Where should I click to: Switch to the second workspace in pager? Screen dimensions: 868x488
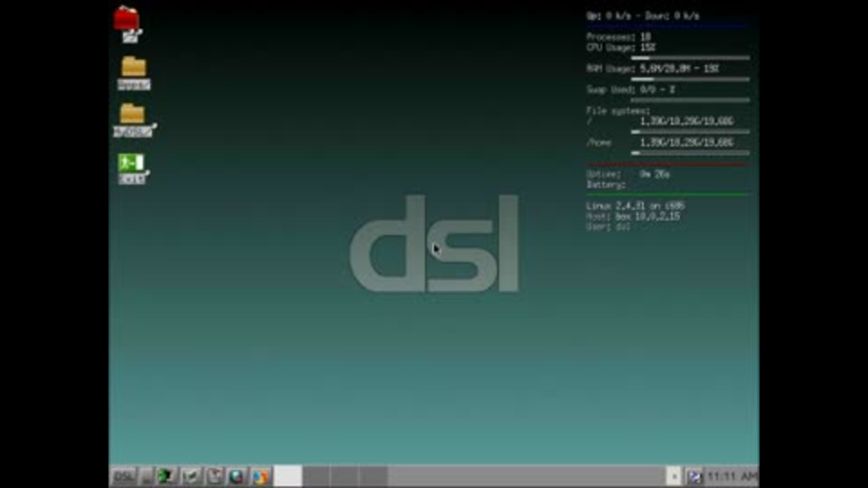[x=316, y=476]
